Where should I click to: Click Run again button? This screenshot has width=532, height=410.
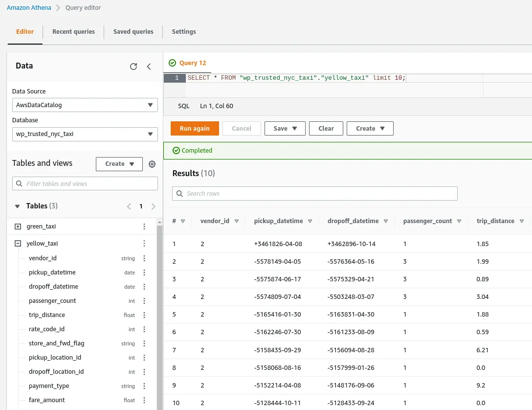[x=195, y=128]
